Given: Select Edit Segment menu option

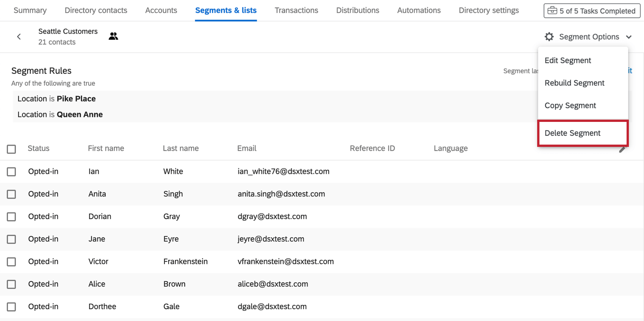Looking at the screenshot, I should pyautogui.click(x=567, y=61).
